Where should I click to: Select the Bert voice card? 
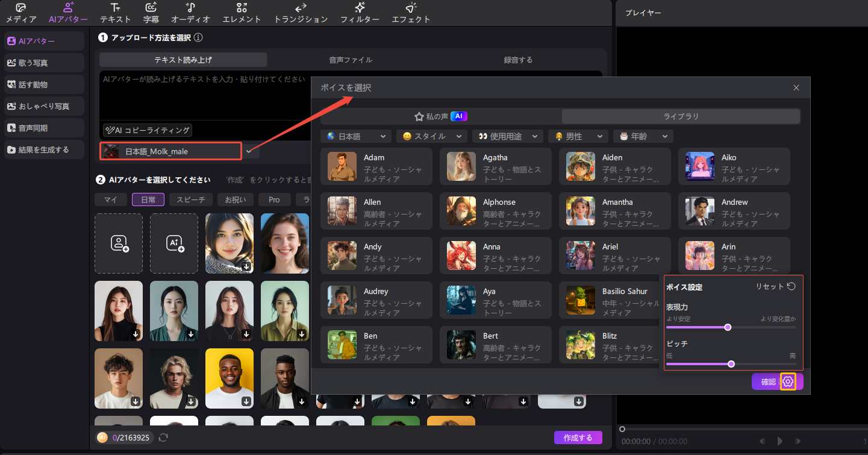pyautogui.click(x=496, y=345)
